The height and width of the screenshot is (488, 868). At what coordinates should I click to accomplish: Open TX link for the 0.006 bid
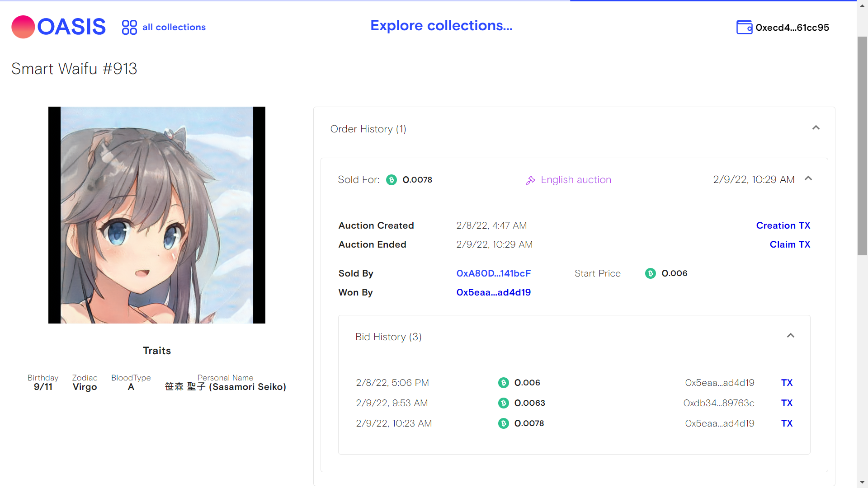[787, 383]
